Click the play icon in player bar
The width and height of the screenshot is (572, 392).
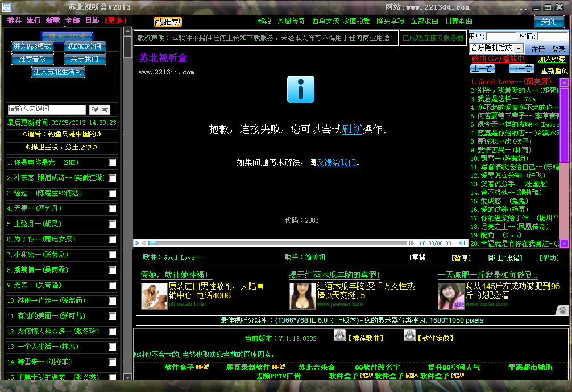click(137, 243)
